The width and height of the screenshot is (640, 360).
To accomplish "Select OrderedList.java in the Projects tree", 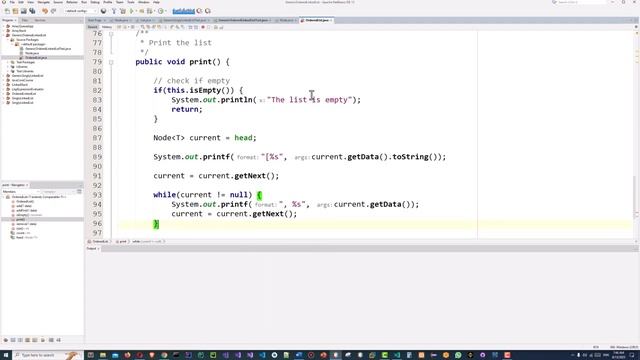I will (36, 58).
